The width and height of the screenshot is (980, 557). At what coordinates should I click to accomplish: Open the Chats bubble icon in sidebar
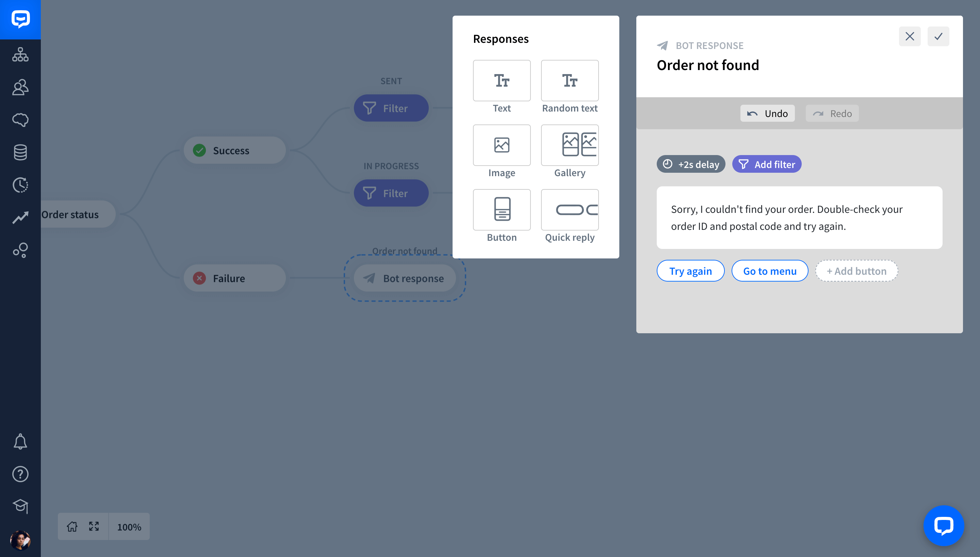click(x=20, y=120)
